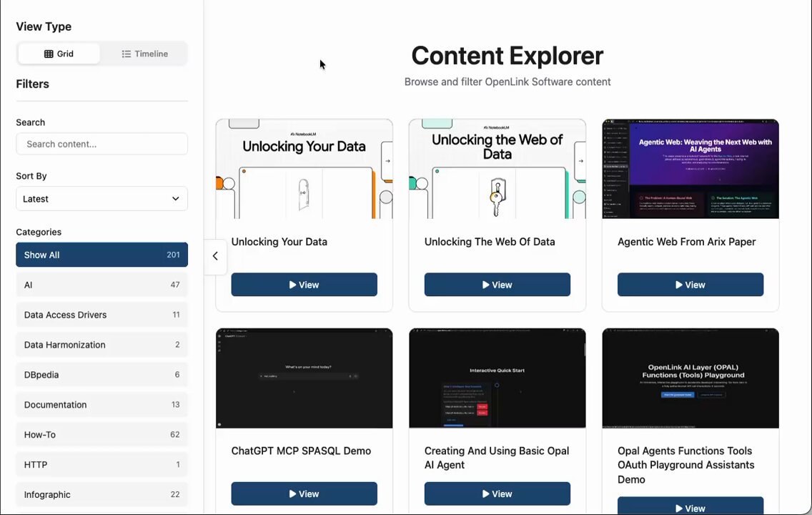Filter by Documentation category

(102, 405)
